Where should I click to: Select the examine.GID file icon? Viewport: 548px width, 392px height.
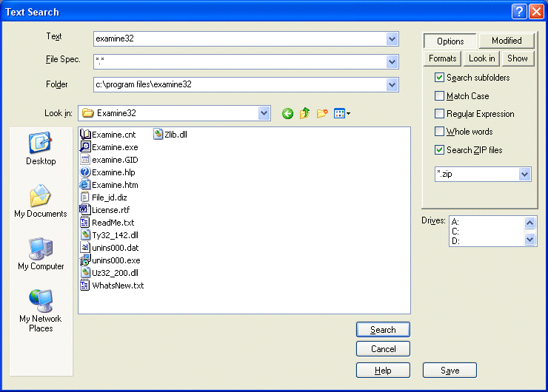85,160
